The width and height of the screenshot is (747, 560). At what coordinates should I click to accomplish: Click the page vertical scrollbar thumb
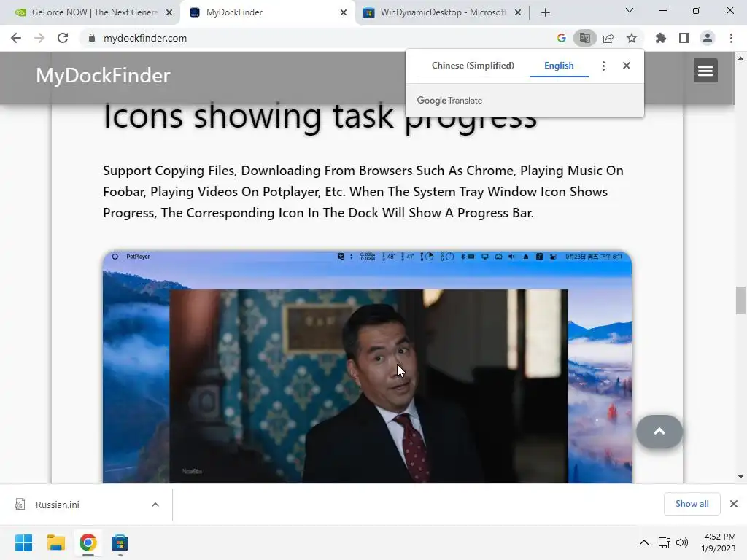740,300
